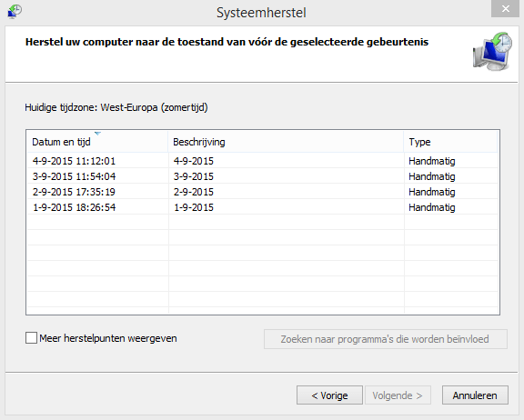
Task: Select restore point 3-9-2015 11:54:04
Action: coord(262,176)
